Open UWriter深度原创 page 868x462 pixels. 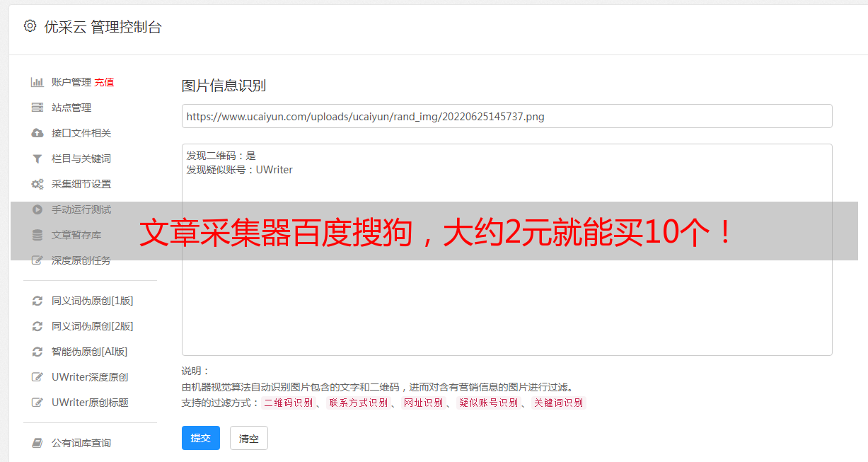pos(90,377)
